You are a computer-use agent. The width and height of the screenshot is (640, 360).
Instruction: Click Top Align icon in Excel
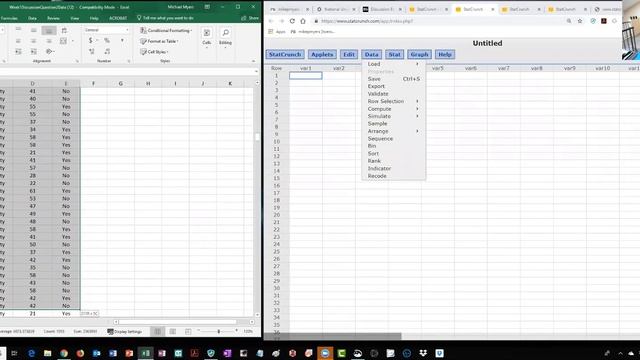pyautogui.click(x=18, y=30)
